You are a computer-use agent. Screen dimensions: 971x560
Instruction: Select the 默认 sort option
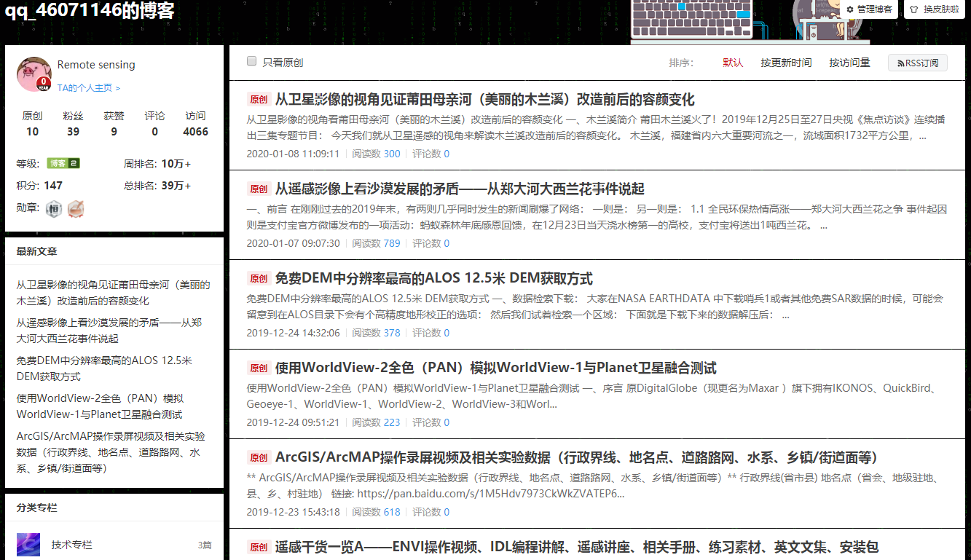coord(733,63)
